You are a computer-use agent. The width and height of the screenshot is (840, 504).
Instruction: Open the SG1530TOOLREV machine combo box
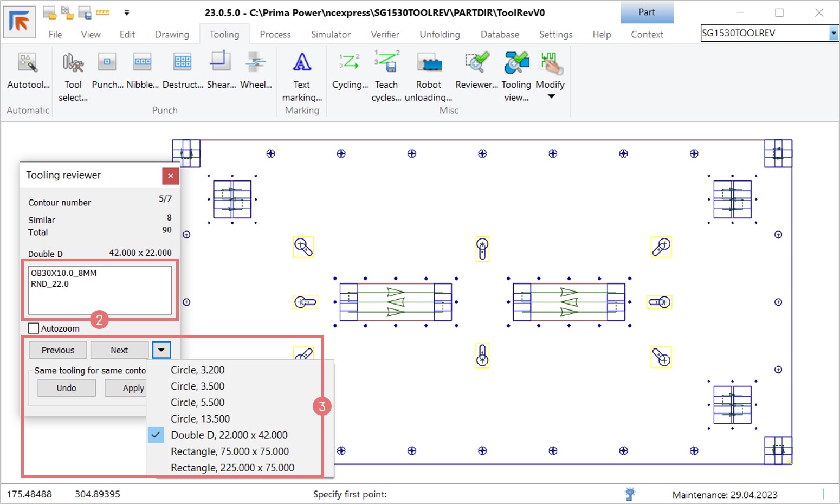[x=833, y=34]
